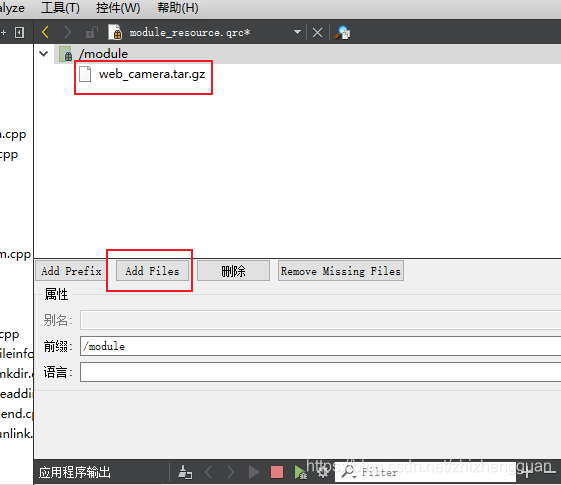Focus the Filter search field

(426, 472)
